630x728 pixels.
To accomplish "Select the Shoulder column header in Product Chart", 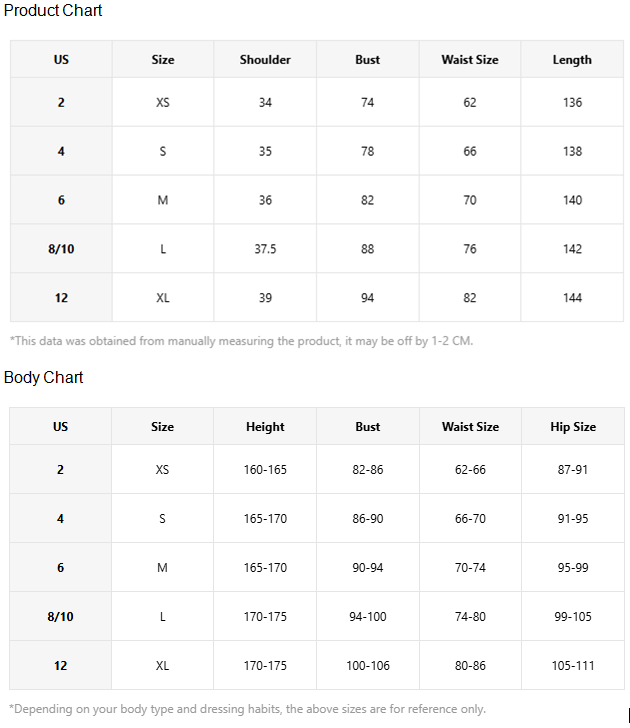I will 265,59.
